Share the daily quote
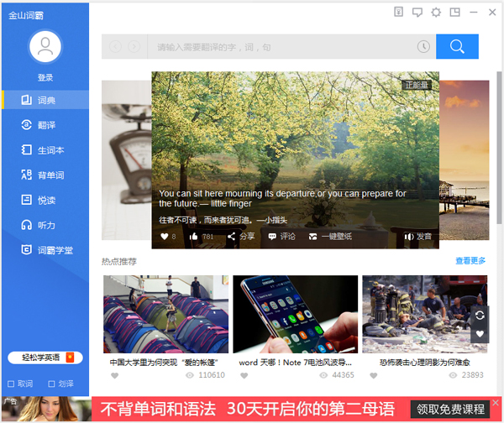The height and width of the screenshot is (423, 504). click(x=241, y=237)
